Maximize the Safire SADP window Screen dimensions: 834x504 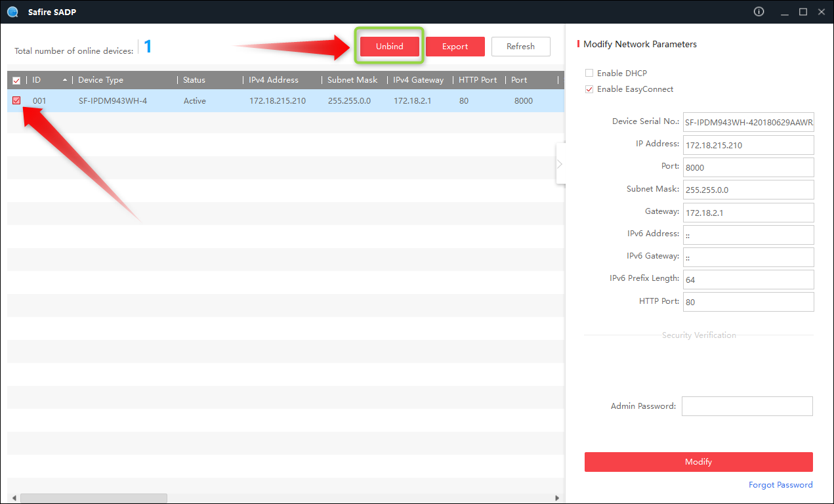803,12
